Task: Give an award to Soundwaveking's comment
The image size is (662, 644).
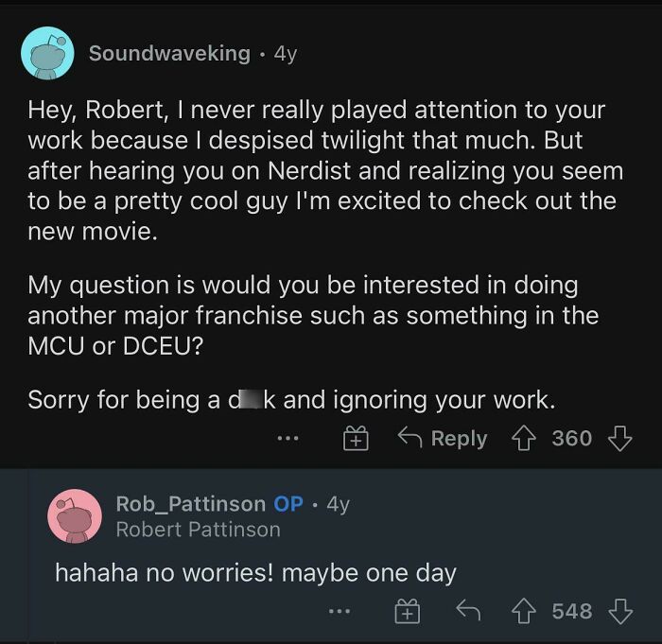Action: 356,438
